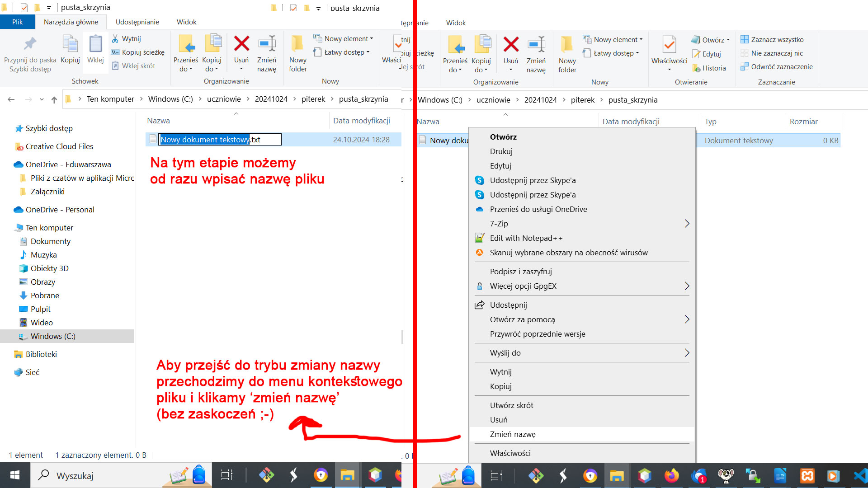Click the Właściwości icon in right ribbon
This screenshot has height=488, width=868.
tap(669, 45)
